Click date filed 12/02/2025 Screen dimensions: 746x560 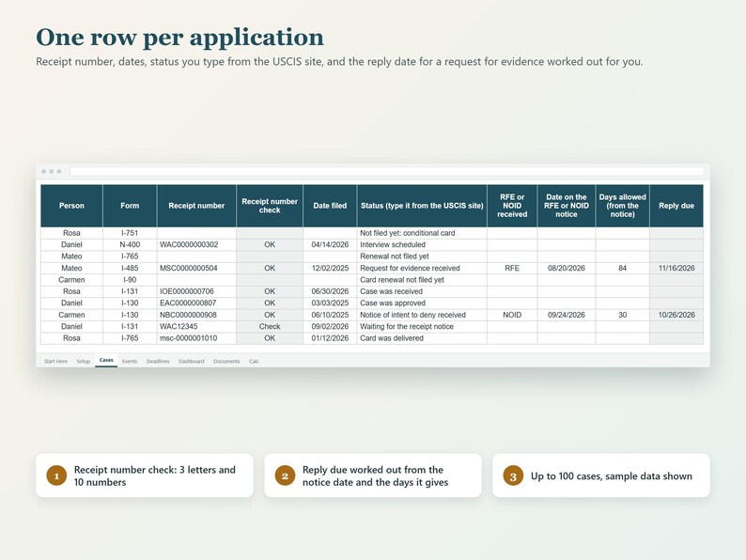tap(330, 268)
